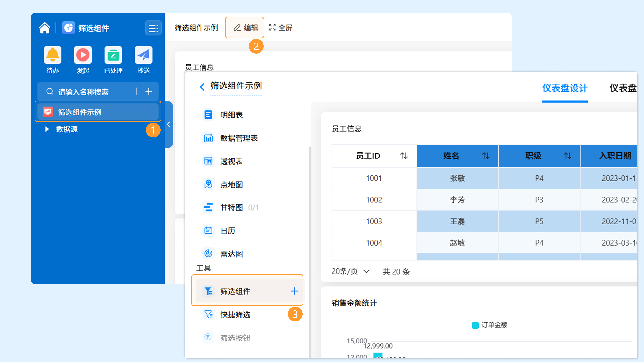Open 抄送 paper plane icon
The image size is (644, 362).
point(144,55)
